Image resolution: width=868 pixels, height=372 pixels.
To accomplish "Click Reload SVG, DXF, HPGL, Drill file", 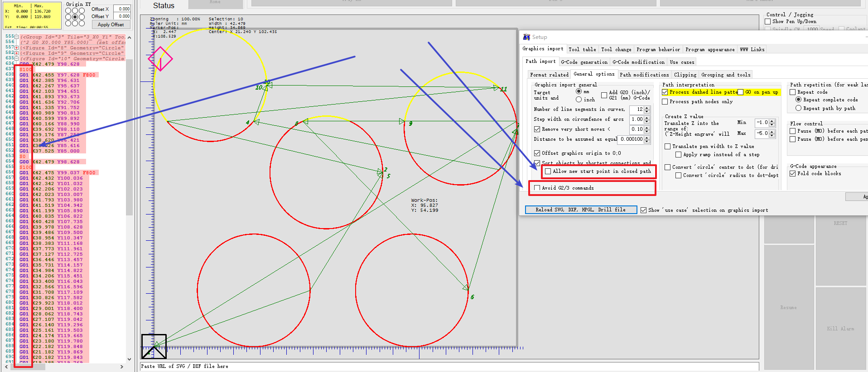I will point(580,210).
